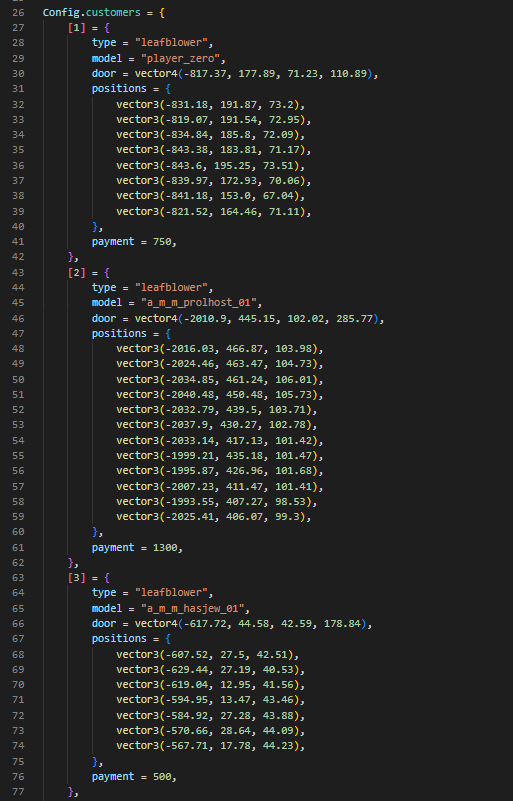513x801 pixels.
Task: Click the payment value 500
Action: (162, 776)
